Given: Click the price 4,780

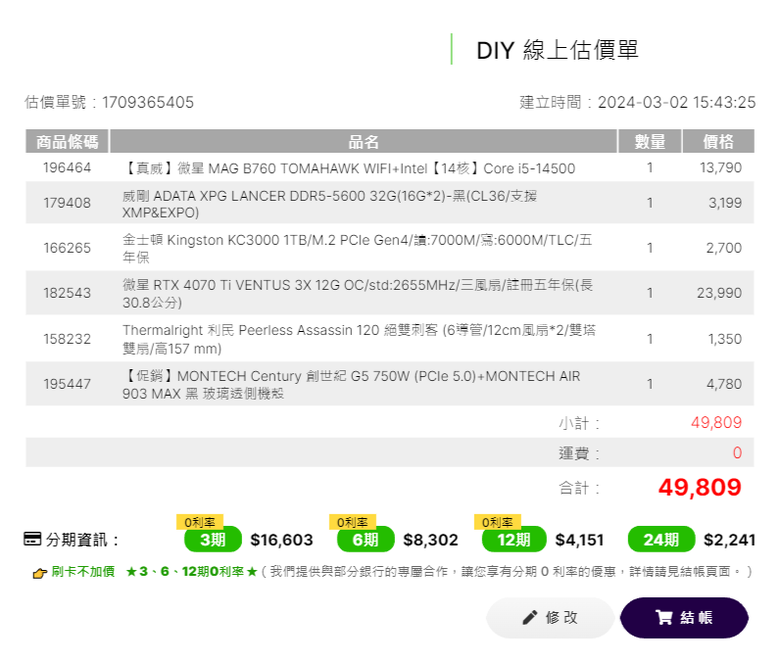Looking at the screenshot, I should (724, 384).
